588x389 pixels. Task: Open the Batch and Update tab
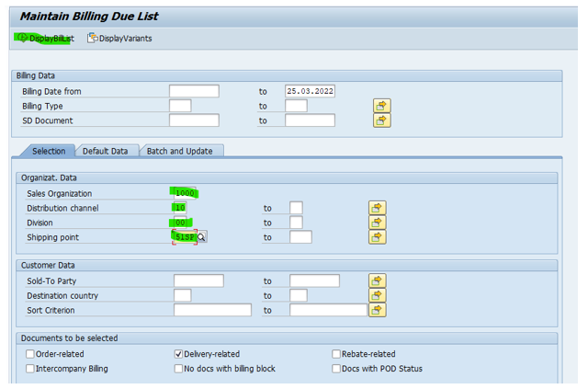pos(180,151)
